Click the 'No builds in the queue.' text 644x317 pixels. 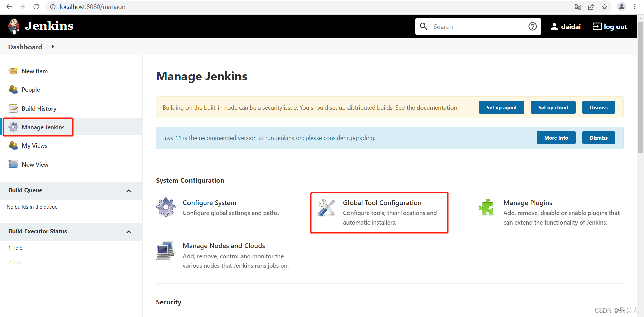click(33, 207)
